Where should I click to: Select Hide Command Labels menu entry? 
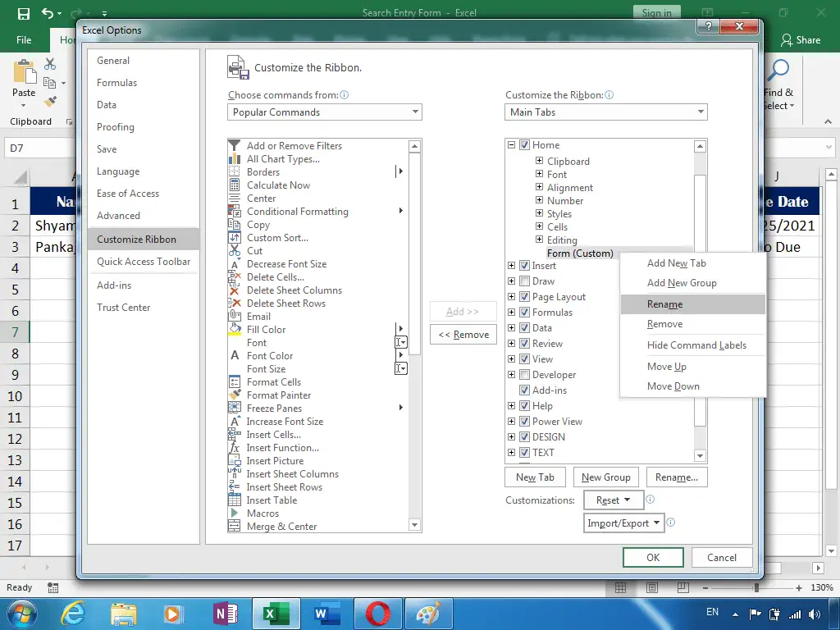point(692,345)
